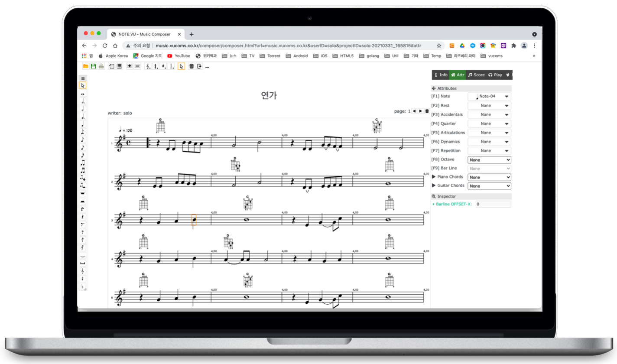Image resolution: width=617 pixels, height=364 pixels.
Task: Click the printer icon in toolbar
Action: point(101,66)
